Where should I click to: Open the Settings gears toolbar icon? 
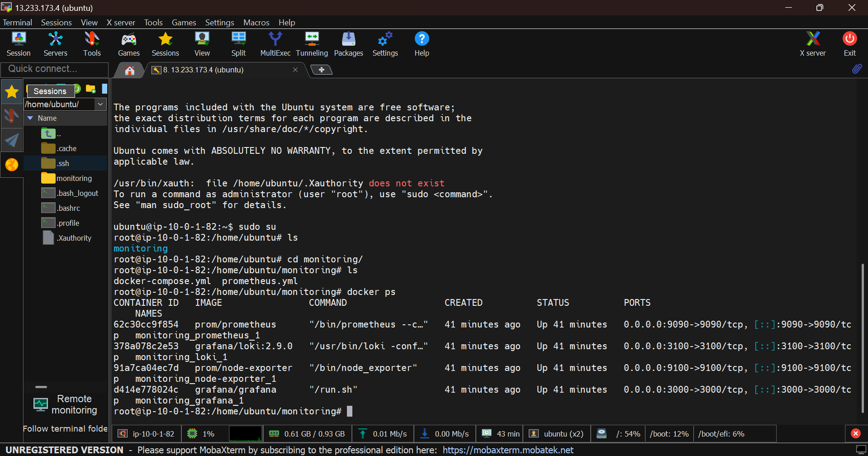tap(385, 44)
